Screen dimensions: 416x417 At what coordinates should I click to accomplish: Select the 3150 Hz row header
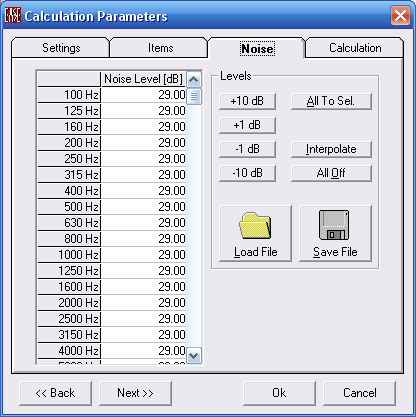coord(69,335)
